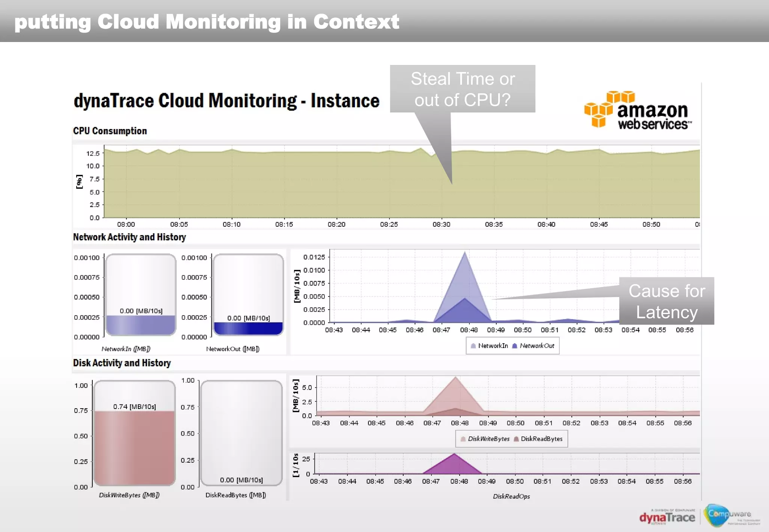769x532 pixels.
Task: Click the 12.5 label on CPU axis
Action: 93,153
